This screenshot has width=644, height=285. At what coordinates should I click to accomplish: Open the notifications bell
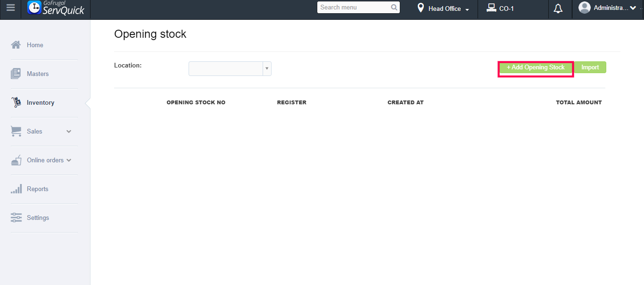click(x=558, y=8)
